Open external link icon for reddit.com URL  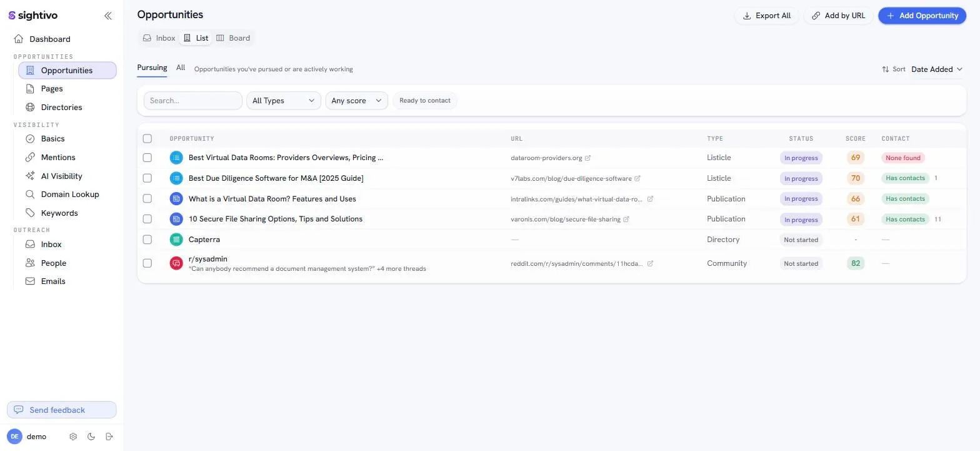650,263
